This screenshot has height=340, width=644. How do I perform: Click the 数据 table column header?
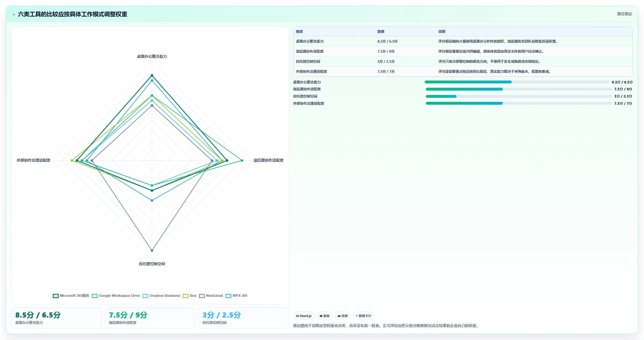[381, 32]
